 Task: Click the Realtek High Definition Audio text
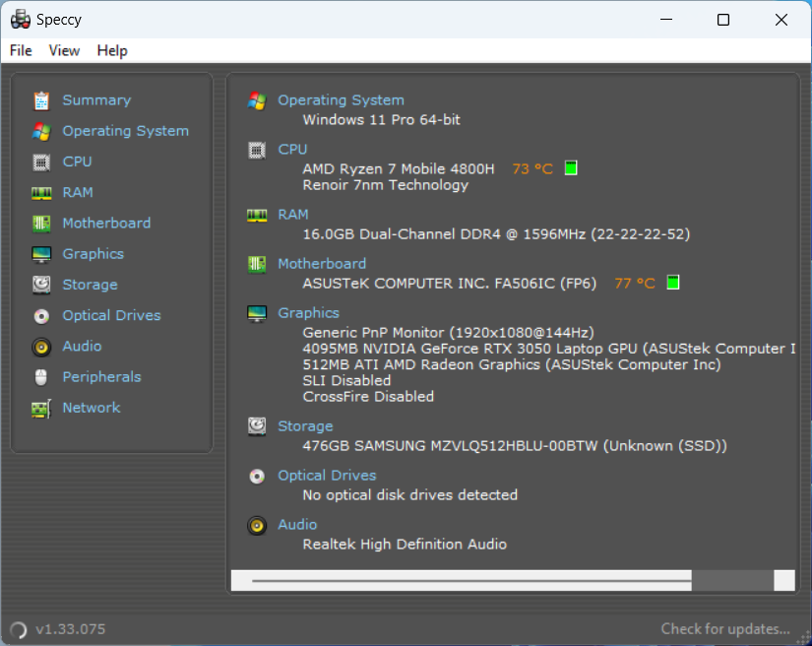pyautogui.click(x=405, y=545)
